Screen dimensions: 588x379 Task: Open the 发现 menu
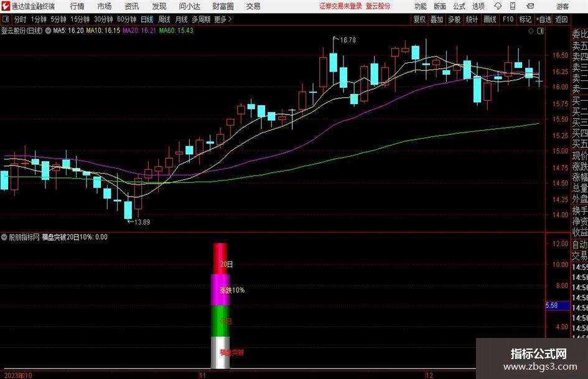tap(159, 6)
